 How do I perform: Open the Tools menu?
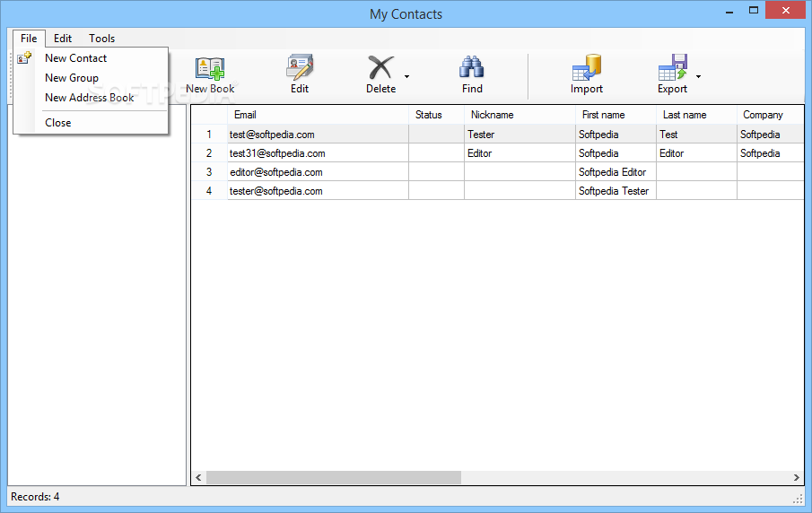[101, 39]
